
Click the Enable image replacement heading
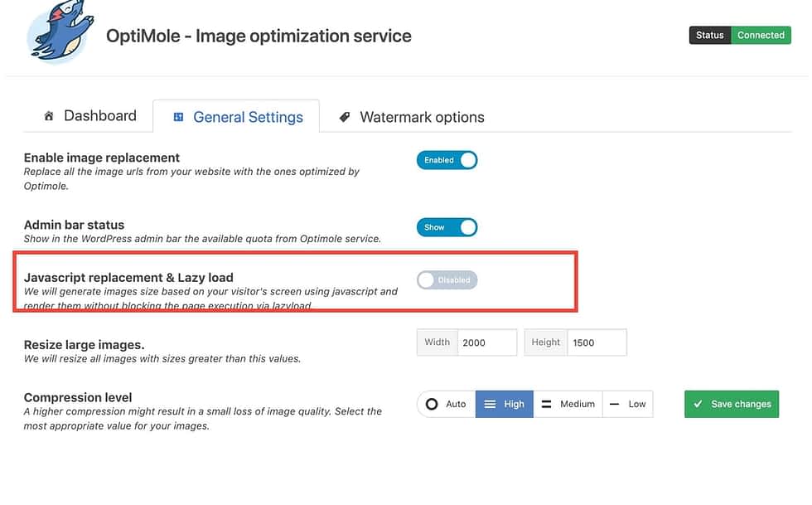tap(101, 158)
